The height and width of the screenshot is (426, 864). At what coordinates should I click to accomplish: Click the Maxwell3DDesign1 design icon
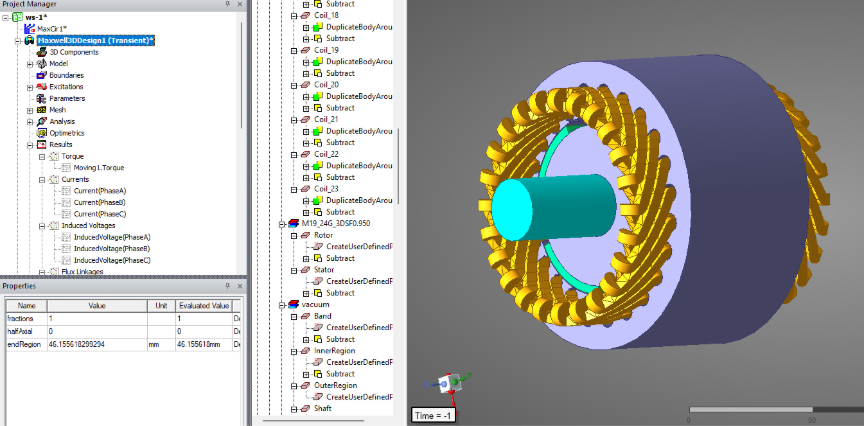(x=29, y=40)
